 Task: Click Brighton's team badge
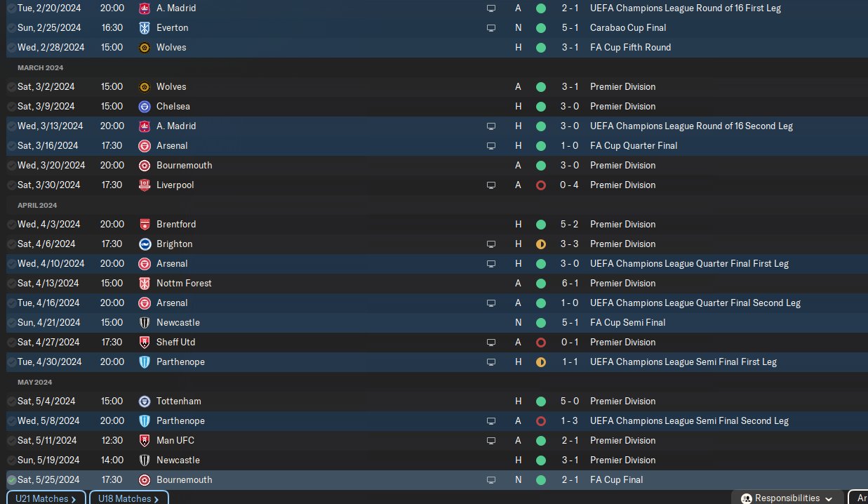tap(145, 244)
